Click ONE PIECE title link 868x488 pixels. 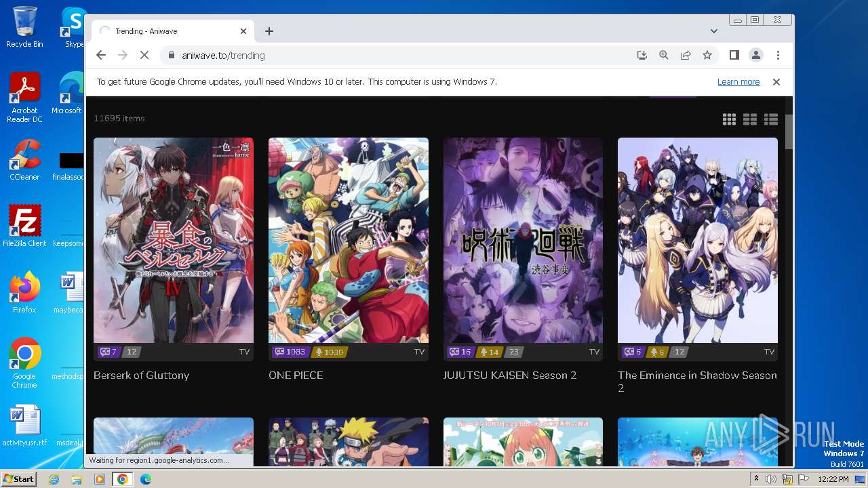[296, 375]
